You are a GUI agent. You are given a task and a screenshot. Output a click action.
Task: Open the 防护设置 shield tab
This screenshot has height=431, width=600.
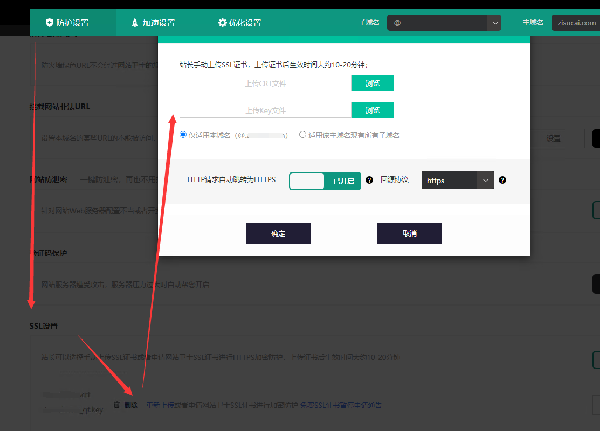click(73, 23)
